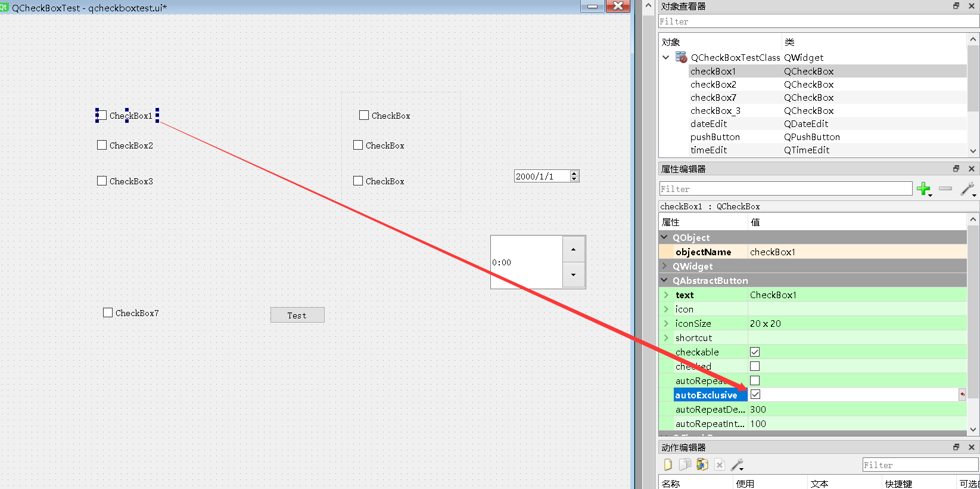Close the QCheckBoxTest form window

(x=618, y=6)
